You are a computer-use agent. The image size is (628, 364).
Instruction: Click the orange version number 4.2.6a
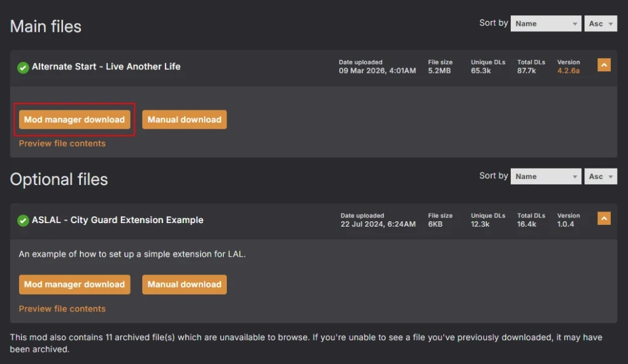click(x=568, y=71)
